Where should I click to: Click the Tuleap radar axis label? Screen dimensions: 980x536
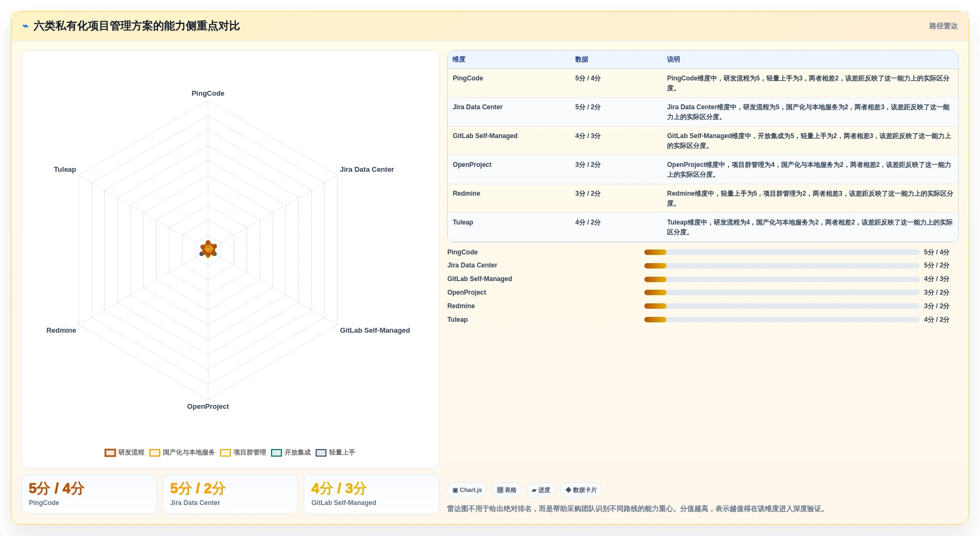pos(65,170)
